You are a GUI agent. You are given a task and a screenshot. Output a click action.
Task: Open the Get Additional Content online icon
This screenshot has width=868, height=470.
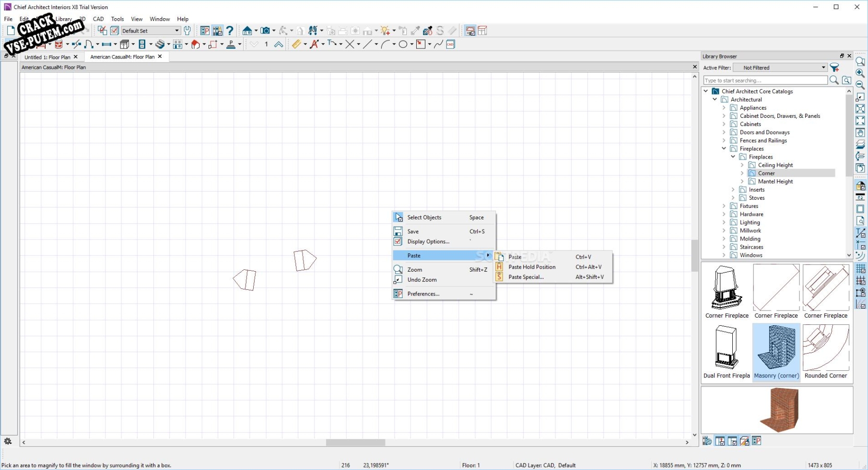[707, 441]
